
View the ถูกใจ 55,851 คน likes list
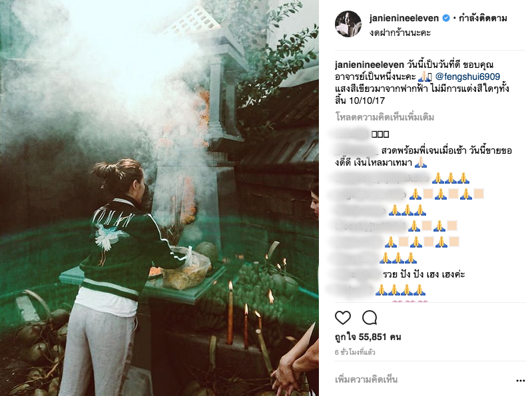click(x=368, y=337)
